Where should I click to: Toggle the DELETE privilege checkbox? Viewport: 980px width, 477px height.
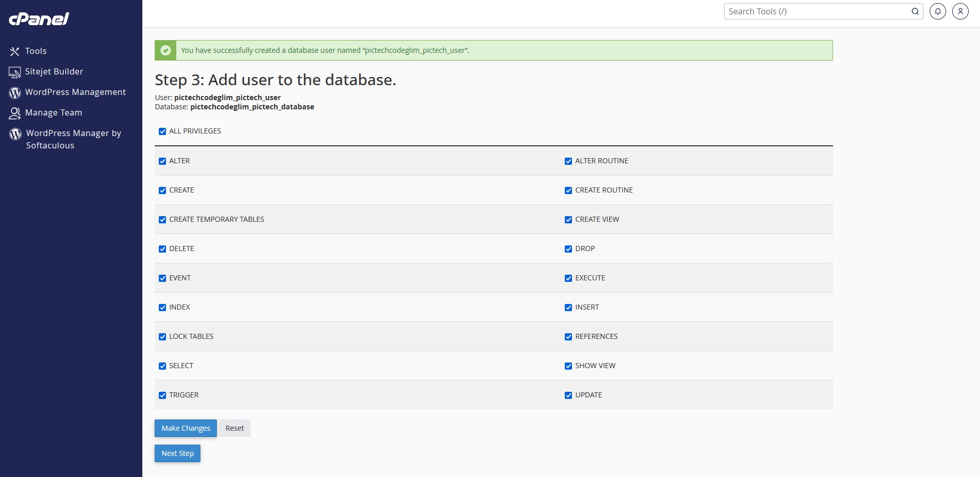[x=162, y=249]
